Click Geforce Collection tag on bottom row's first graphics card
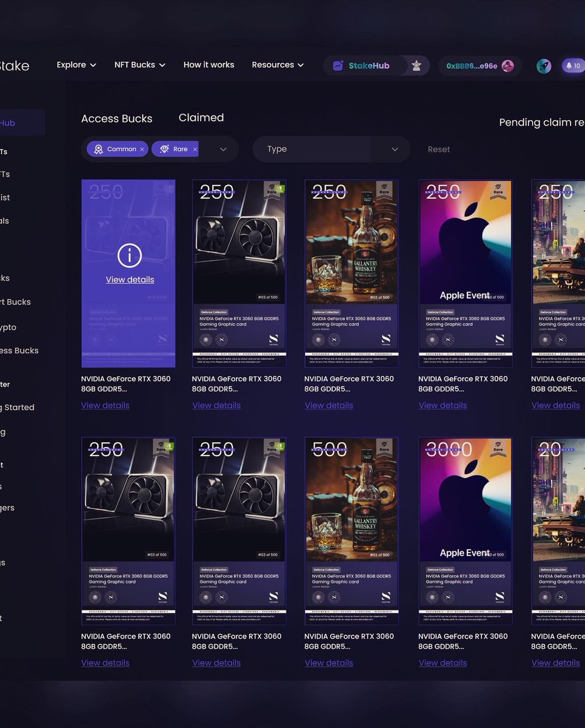This screenshot has width=585, height=728. coord(102,570)
